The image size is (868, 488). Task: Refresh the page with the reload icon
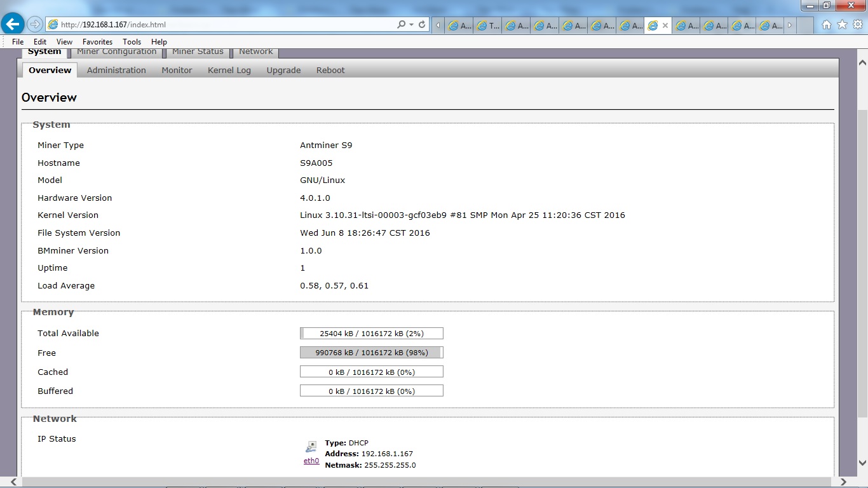tap(423, 24)
